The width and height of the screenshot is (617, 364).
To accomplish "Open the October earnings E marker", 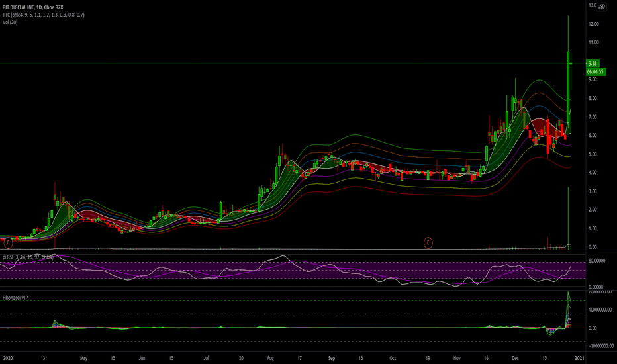I will point(428,243).
